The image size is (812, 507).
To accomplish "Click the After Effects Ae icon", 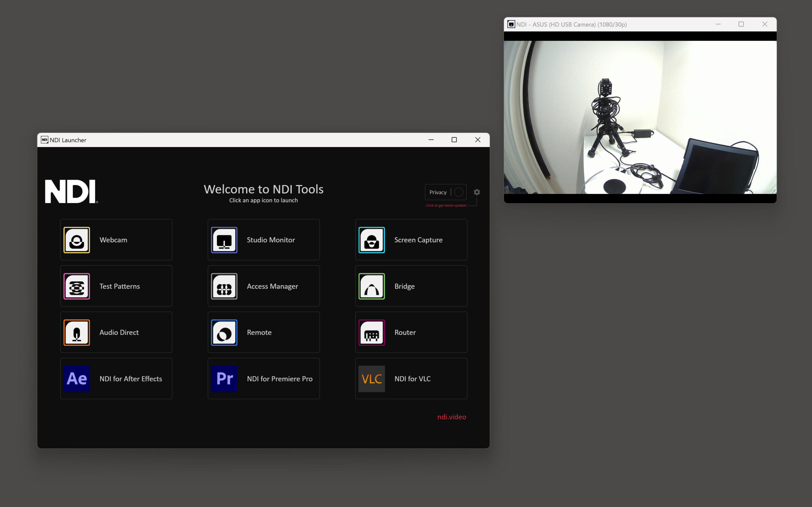I will (76, 379).
